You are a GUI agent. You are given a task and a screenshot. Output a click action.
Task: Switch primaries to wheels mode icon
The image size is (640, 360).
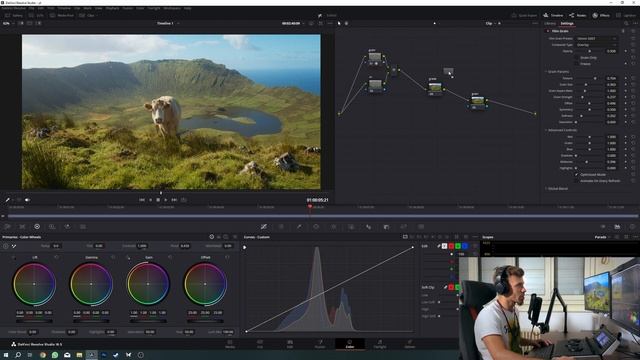211,237
